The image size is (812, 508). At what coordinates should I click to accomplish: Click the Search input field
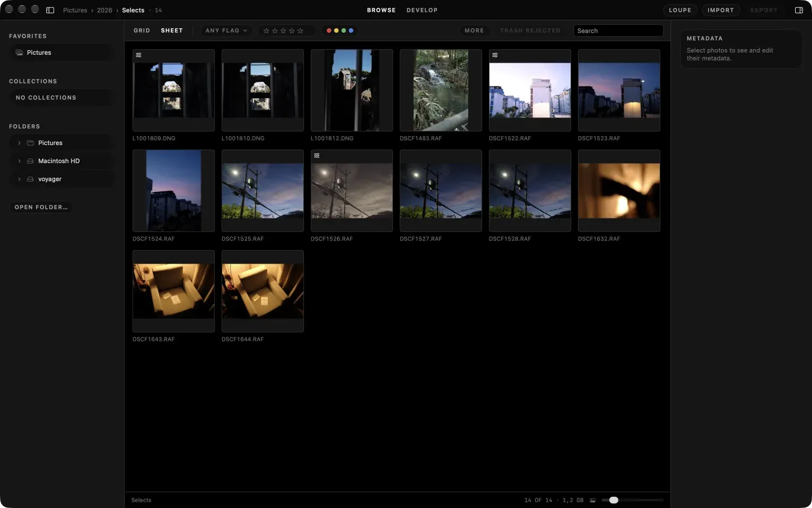(x=619, y=30)
